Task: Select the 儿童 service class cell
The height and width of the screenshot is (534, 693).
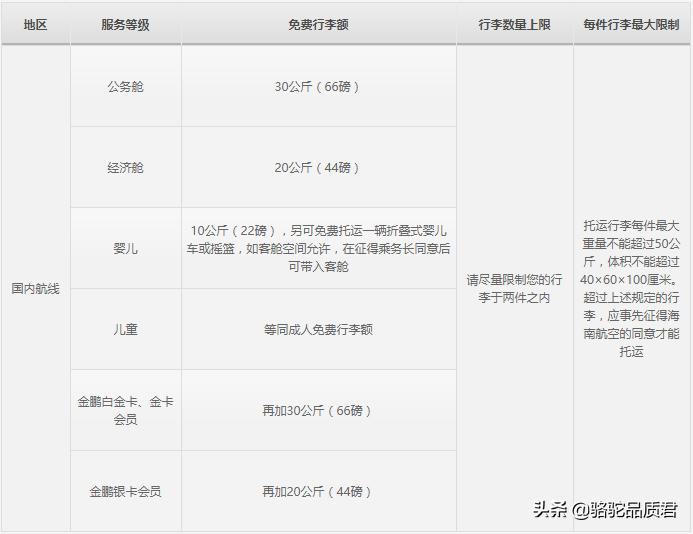Action: (x=126, y=329)
